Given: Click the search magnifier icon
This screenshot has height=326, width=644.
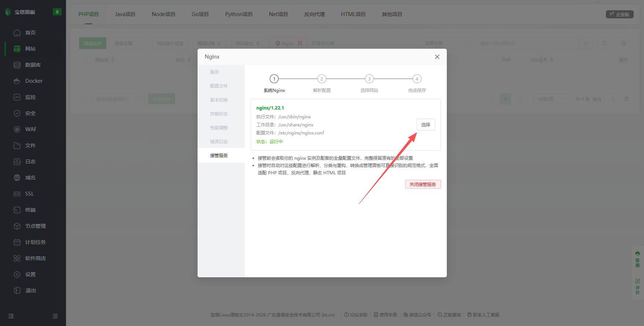Looking at the screenshot, I should [x=586, y=43].
